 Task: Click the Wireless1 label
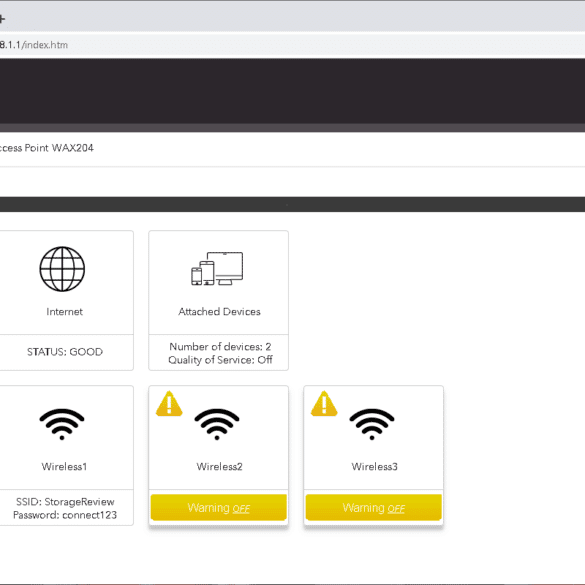point(64,466)
